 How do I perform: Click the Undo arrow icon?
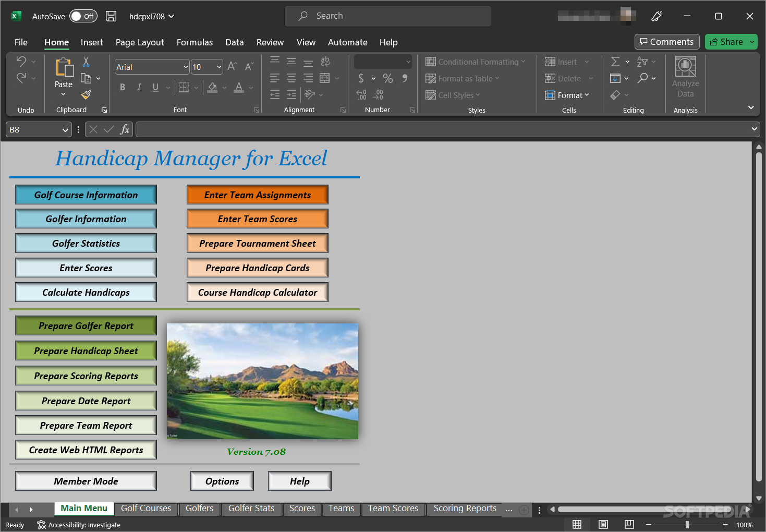coord(21,61)
